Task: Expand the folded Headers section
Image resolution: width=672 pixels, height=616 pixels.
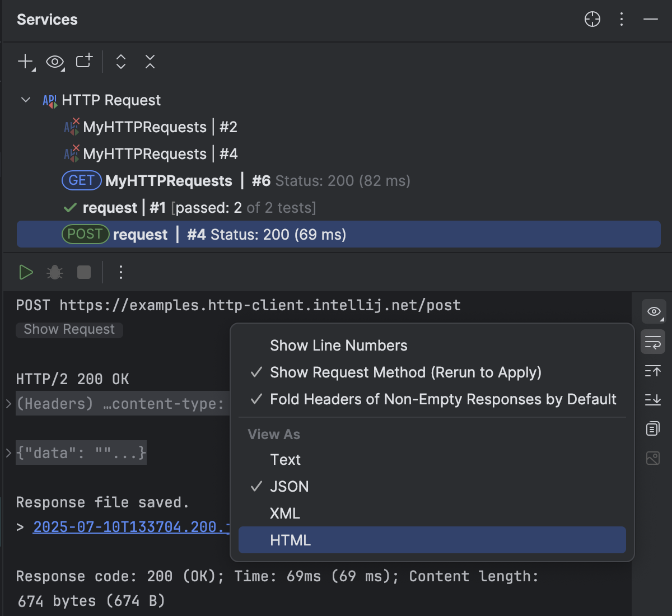Action: pos(8,403)
